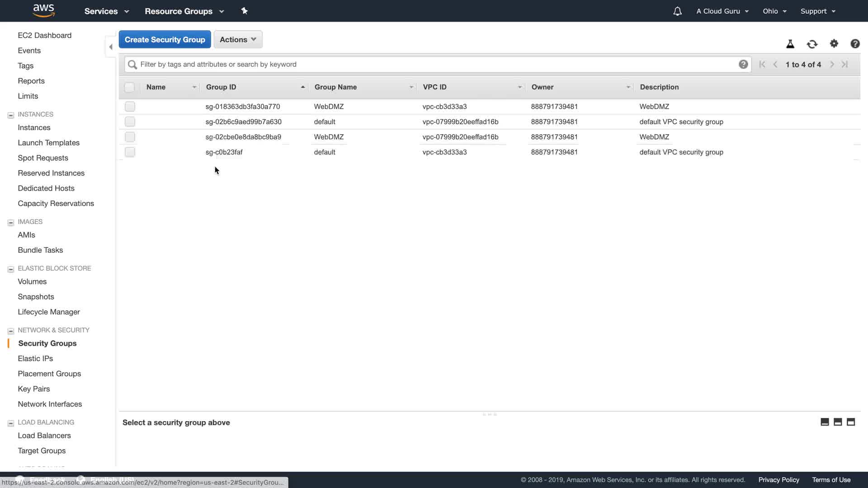
Task: Collapse the left navigation sidebar arrow
Action: 111,47
